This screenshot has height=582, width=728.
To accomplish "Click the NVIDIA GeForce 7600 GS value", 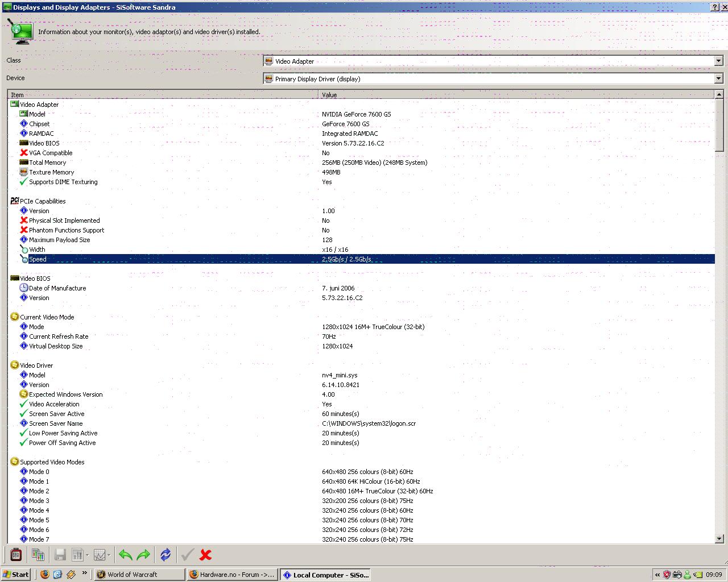I will 356,114.
